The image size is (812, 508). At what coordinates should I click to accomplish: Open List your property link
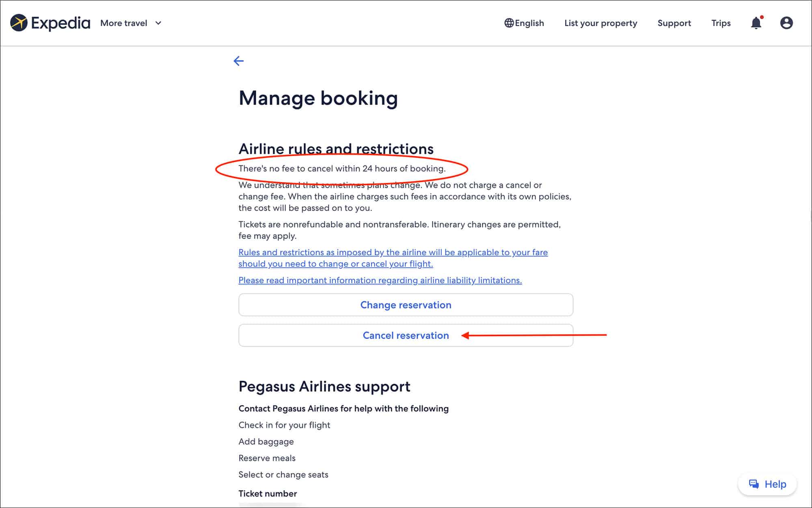600,23
